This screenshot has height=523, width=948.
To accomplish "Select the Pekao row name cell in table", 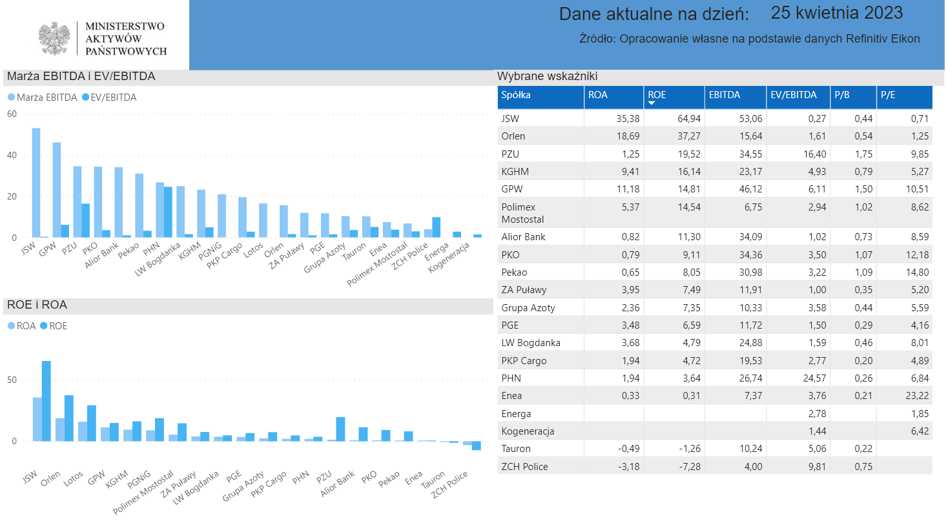I will (x=541, y=272).
